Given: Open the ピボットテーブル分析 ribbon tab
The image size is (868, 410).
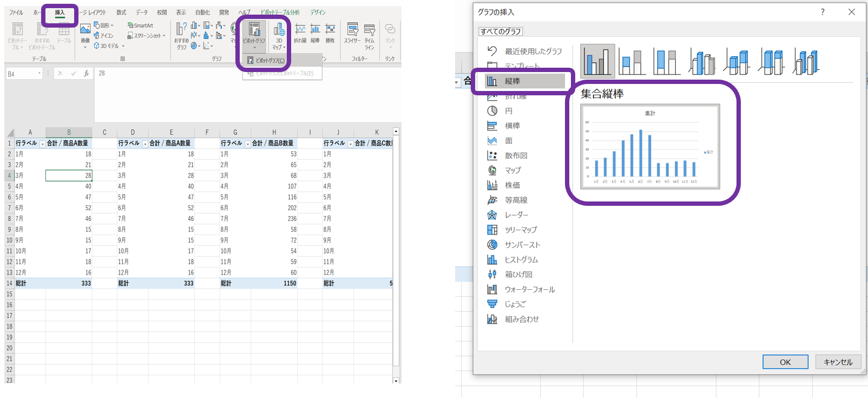Looking at the screenshot, I should tap(280, 12).
